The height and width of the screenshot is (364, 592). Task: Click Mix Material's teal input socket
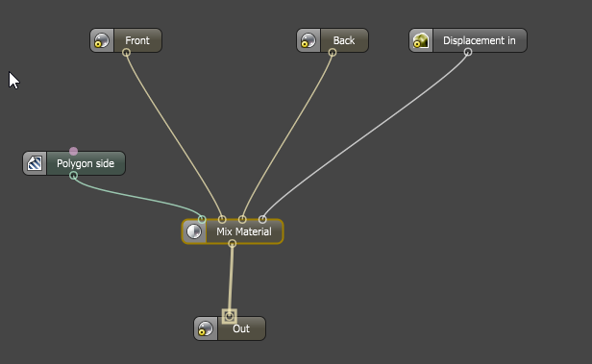point(202,219)
